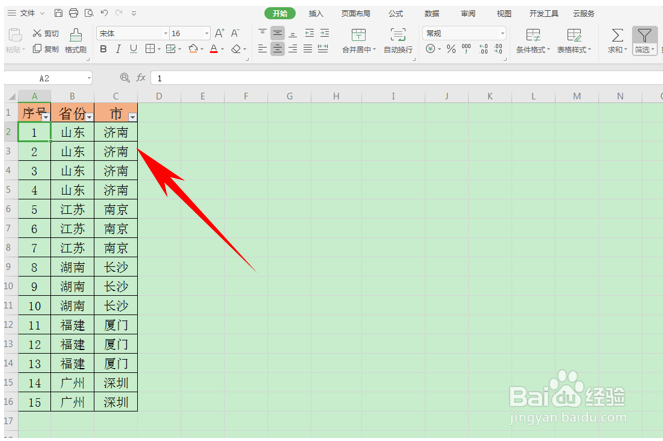Click the red font color A swatch
This screenshot has height=441, width=663.
(x=214, y=49)
